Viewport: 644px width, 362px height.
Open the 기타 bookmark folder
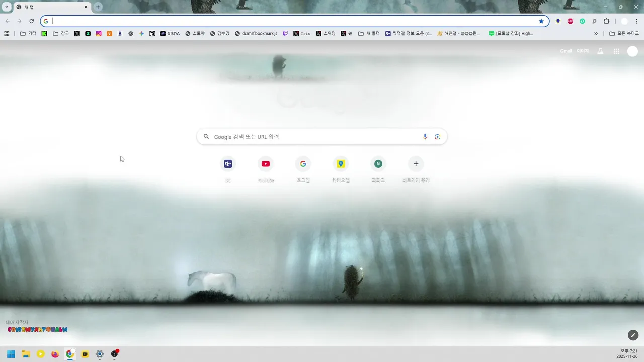point(28,34)
